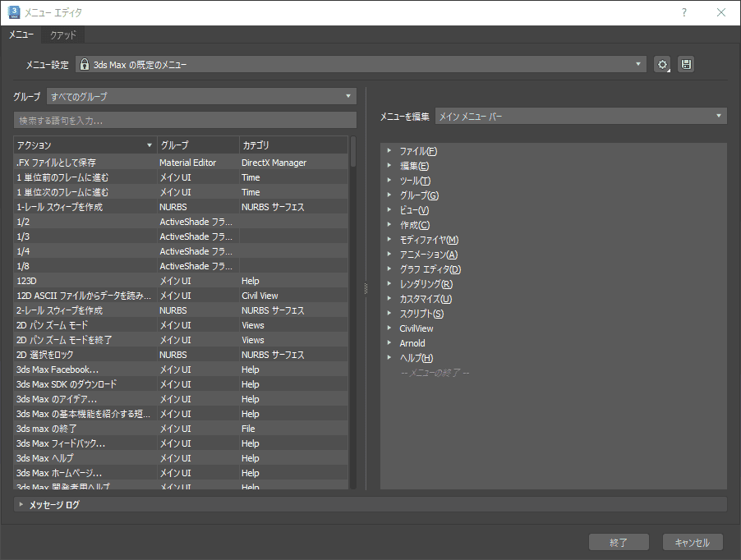Viewport: 741px width, 560px height.
Task: Expand the メッセージ ログ panel
Action: pyautogui.click(x=21, y=504)
